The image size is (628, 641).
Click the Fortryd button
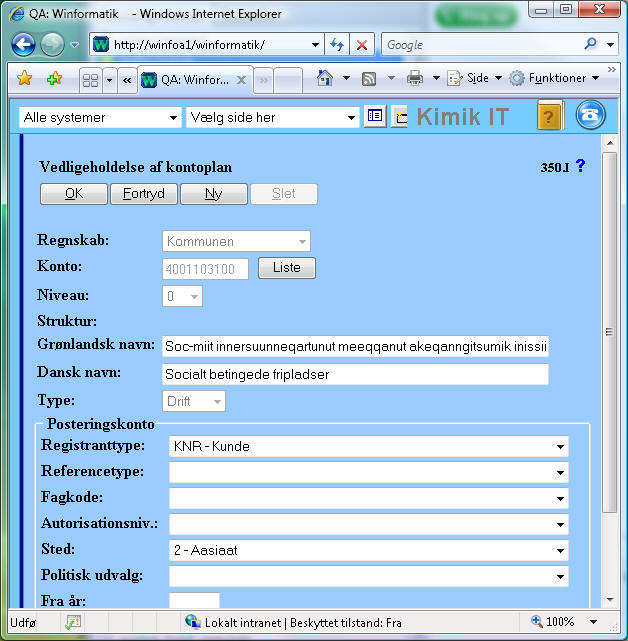pyautogui.click(x=144, y=194)
